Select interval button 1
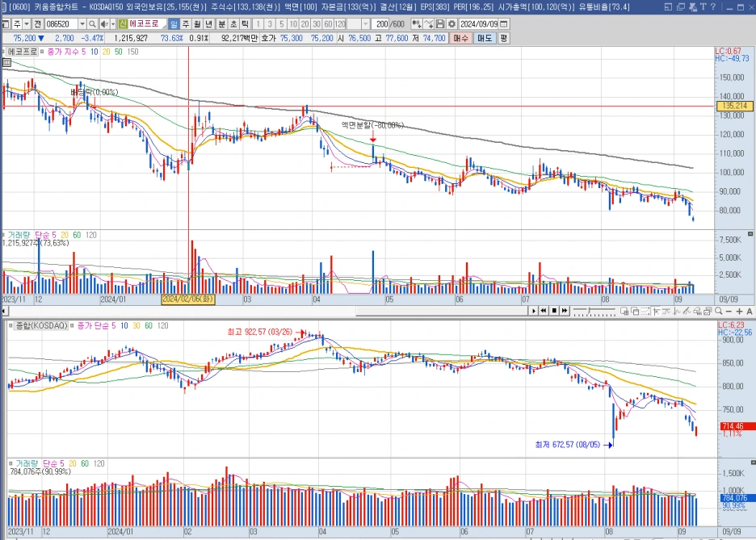Viewport: 756px width, 540px height. click(x=258, y=23)
